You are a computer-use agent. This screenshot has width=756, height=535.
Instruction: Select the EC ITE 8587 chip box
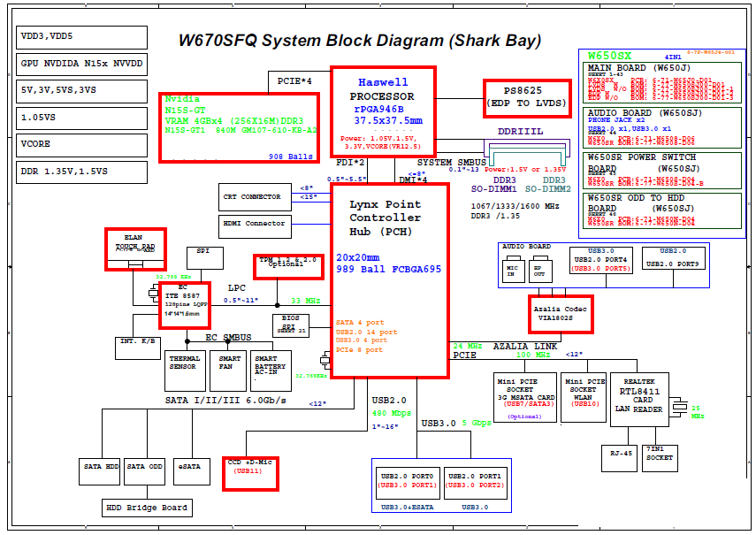coord(185,305)
